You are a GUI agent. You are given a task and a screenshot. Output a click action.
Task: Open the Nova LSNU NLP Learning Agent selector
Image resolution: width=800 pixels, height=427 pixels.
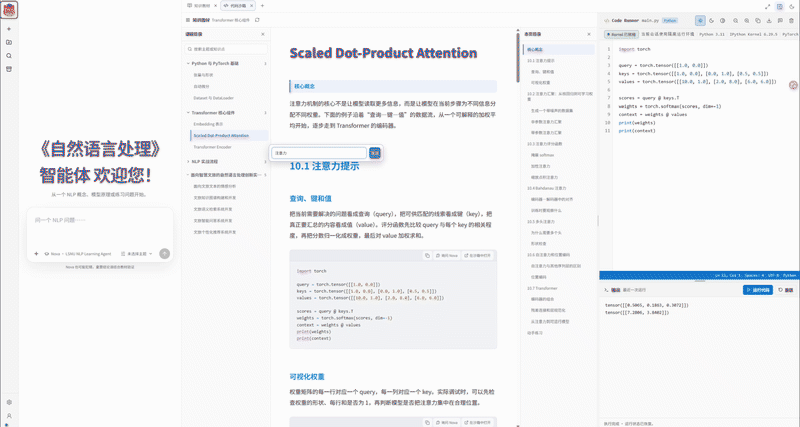pos(78,254)
